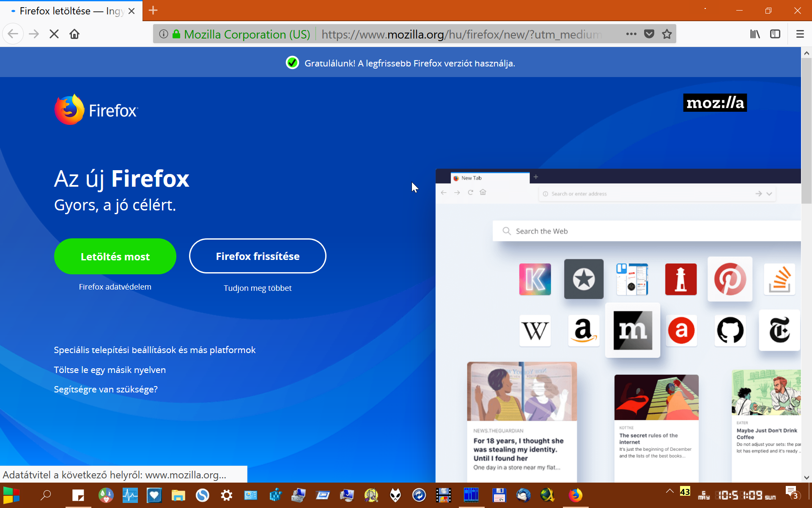
Task: Open the notification action center
Action: (x=792, y=494)
